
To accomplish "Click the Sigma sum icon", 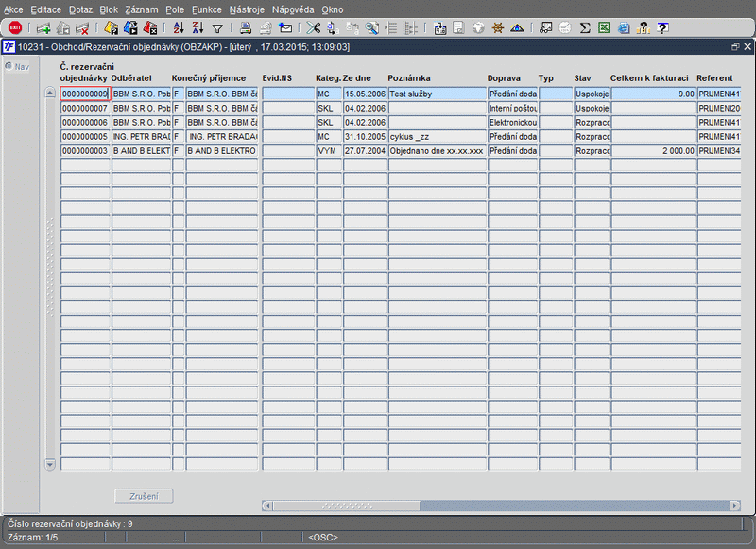I will point(585,28).
